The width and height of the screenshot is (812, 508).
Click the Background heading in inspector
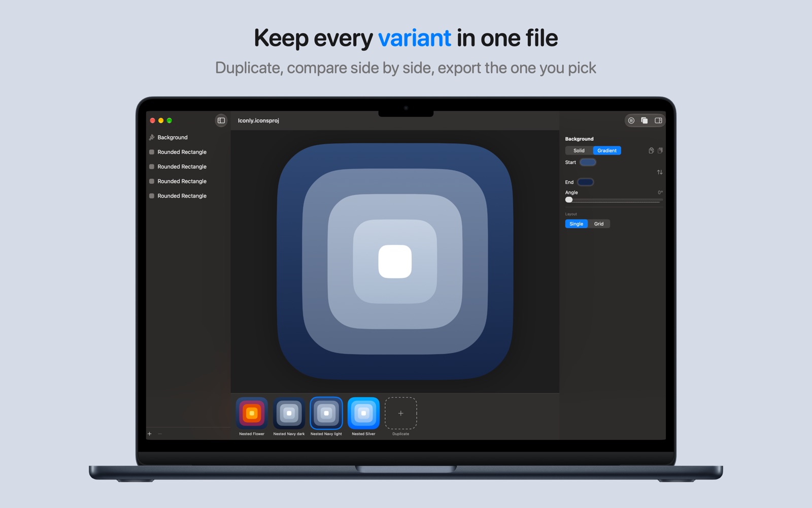[579, 139]
